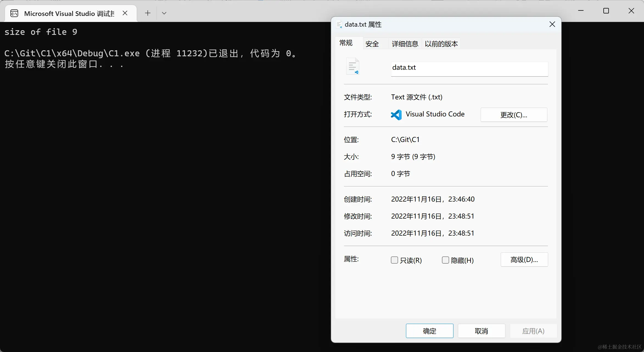
Task: Toggle the 隐藏(H) checkbox
Action: [x=445, y=260]
